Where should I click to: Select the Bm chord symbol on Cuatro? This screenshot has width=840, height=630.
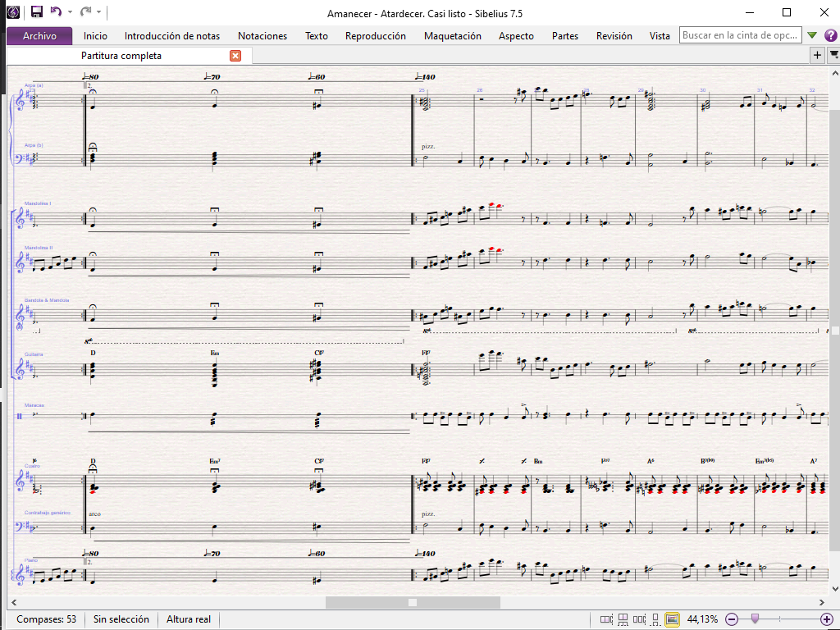538,461
